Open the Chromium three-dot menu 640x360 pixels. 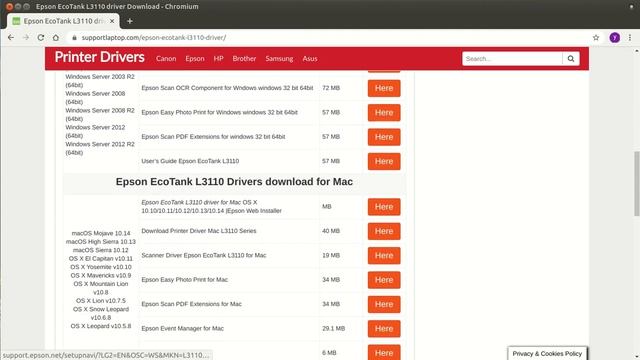(x=630, y=38)
